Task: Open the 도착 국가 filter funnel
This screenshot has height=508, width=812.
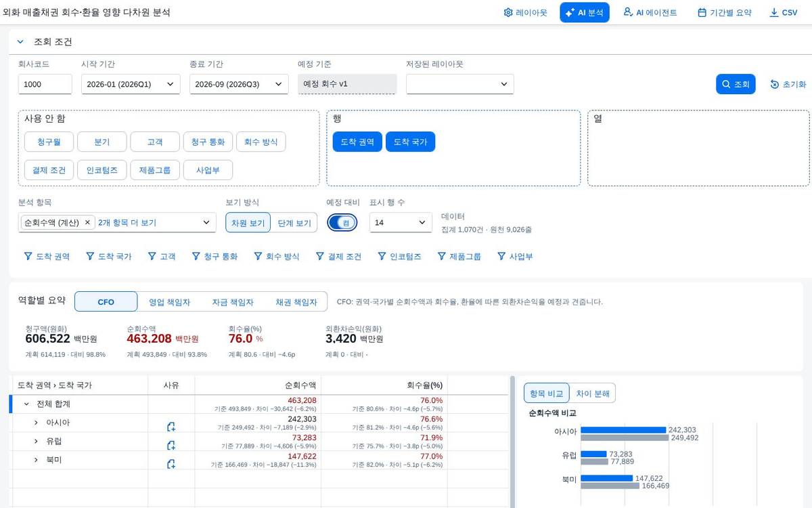Action: pyautogui.click(x=109, y=257)
